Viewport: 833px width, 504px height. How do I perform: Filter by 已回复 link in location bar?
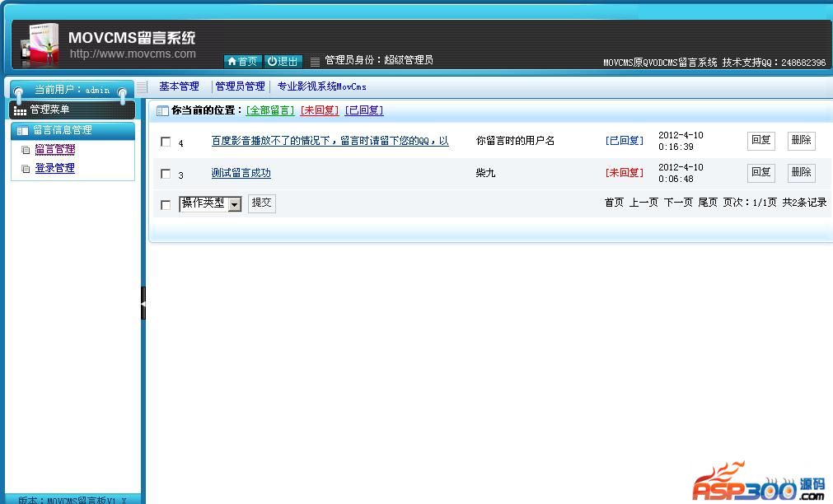[x=364, y=110]
